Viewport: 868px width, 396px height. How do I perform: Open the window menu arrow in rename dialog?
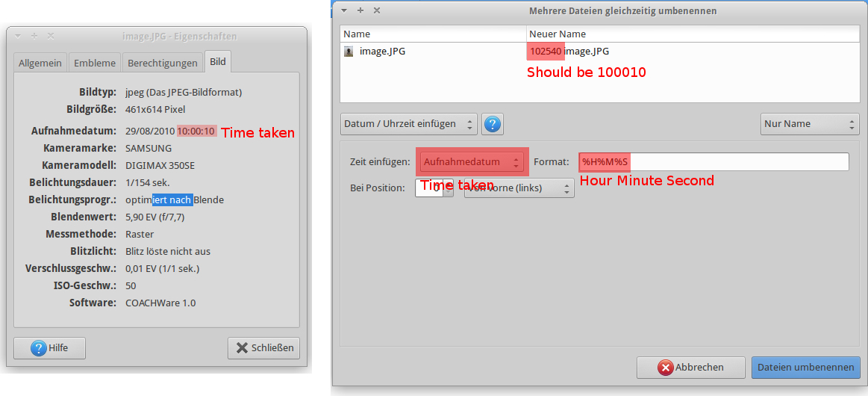[x=343, y=10]
